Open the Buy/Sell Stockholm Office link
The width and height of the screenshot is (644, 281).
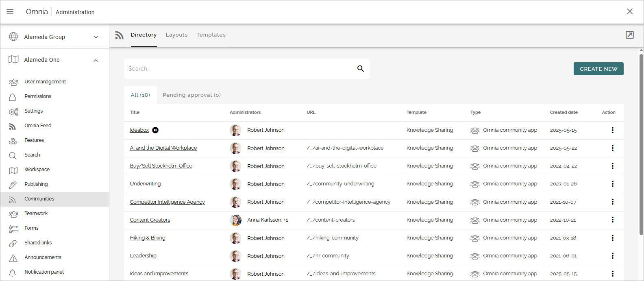[161, 166]
